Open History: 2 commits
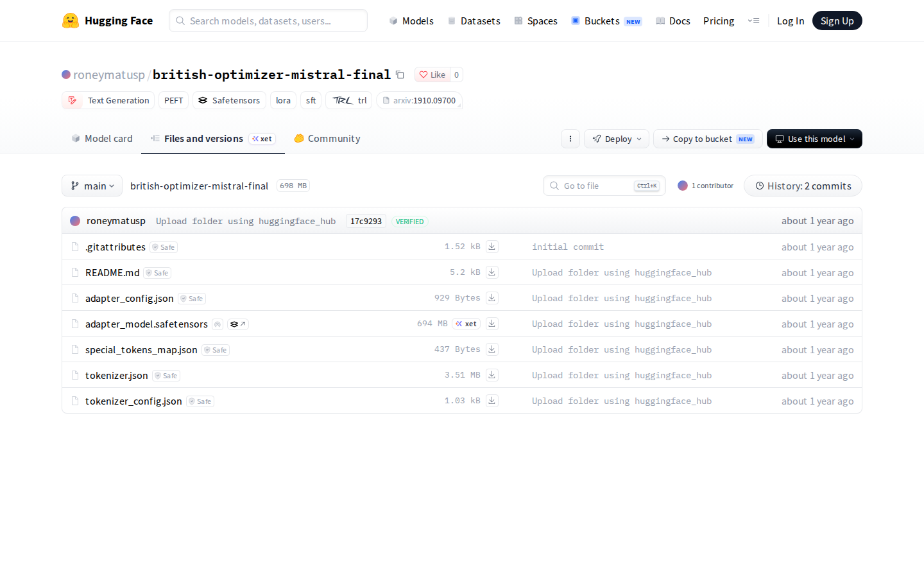This screenshot has width=924, height=578. click(803, 186)
